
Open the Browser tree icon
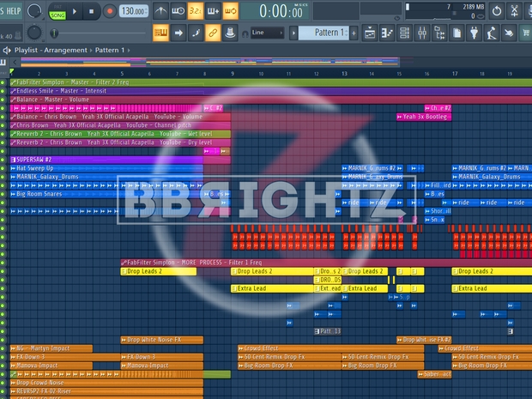[439, 33]
